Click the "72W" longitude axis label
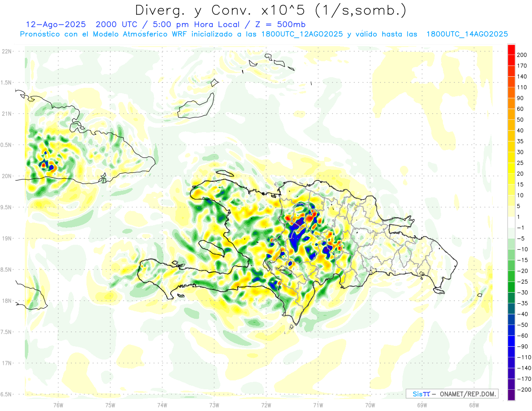The height and width of the screenshot is (411, 532). [x=266, y=404]
